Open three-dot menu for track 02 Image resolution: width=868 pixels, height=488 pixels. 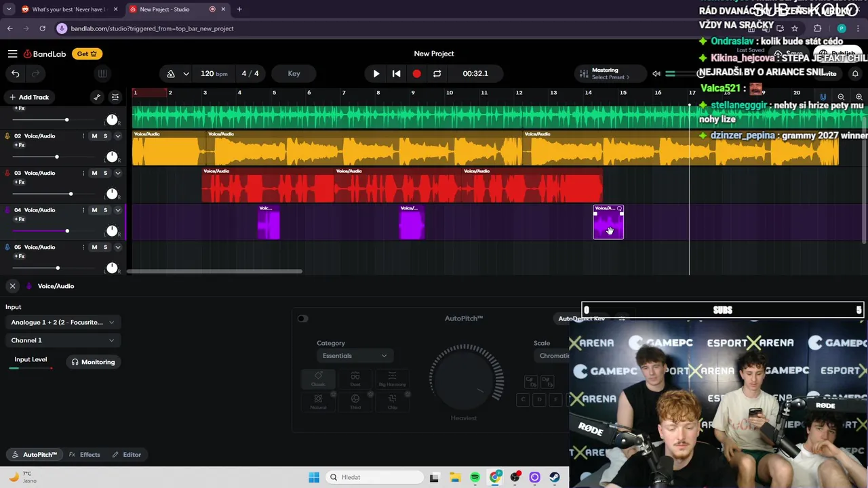pos(83,136)
